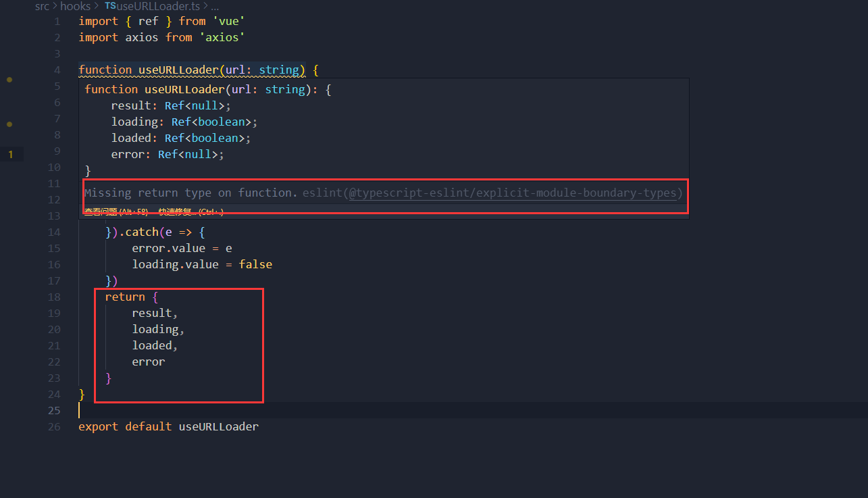Click line number 1 in the gutter
The height and width of the screenshot is (498, 868).
(x=57, y=21)
